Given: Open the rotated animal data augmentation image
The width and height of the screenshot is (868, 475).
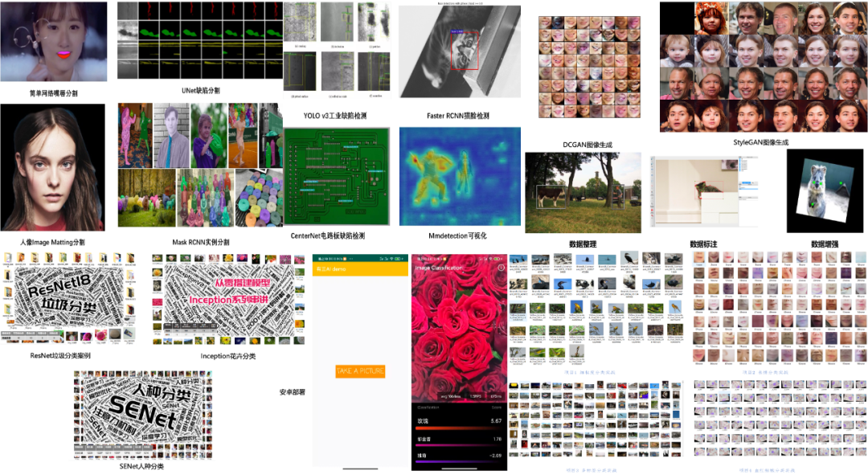Looking at the screenshot, I should click(x=825, y=191).
